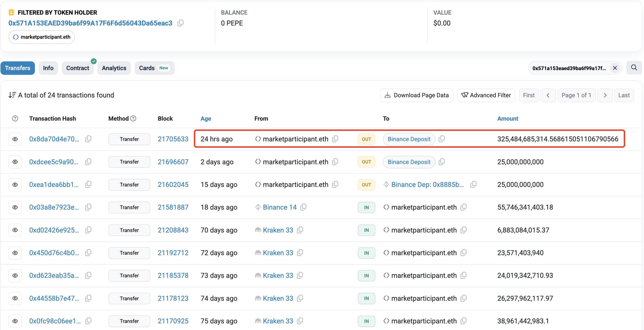Toggle eye preview for transaction 0x03a8e7923e
Viewport: 644px width, 330px height.
click(x=15, y=207)
